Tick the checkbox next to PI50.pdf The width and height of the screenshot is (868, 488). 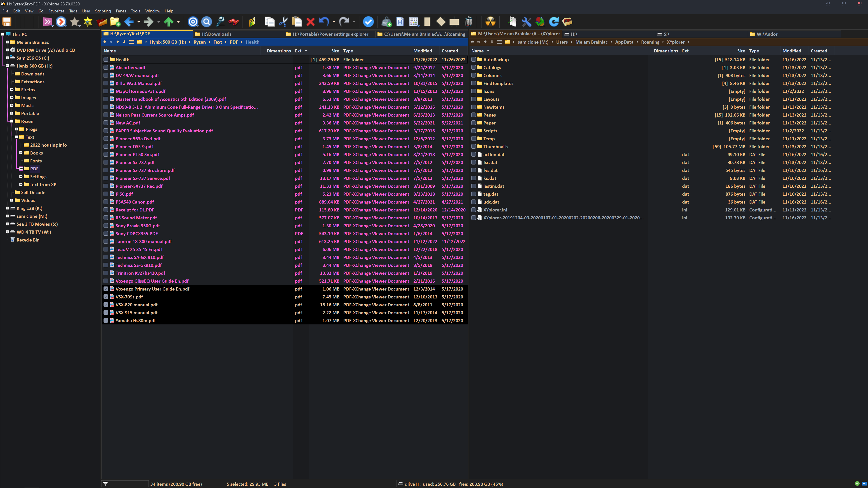point(106,194)
